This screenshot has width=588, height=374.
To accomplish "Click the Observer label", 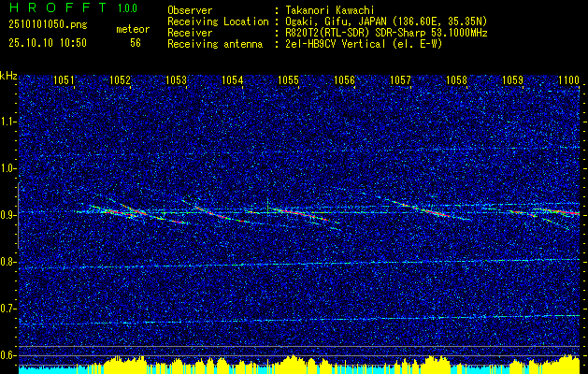I will click(x=190, y=10).
